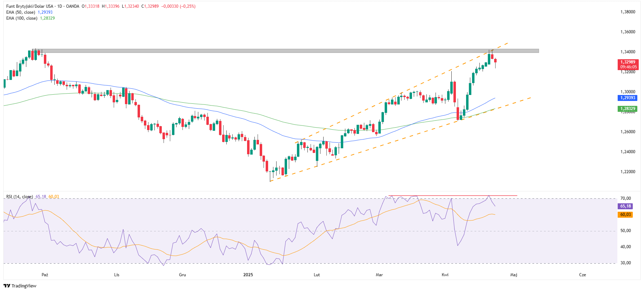Click the EMA (50, close) indicator legend
Screen dimensions: 644x292
coord(21,12)
